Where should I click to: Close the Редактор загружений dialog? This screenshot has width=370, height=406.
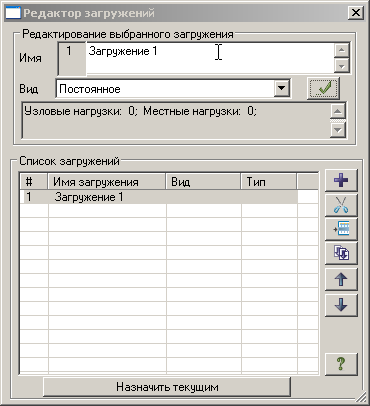pos(356,13)
